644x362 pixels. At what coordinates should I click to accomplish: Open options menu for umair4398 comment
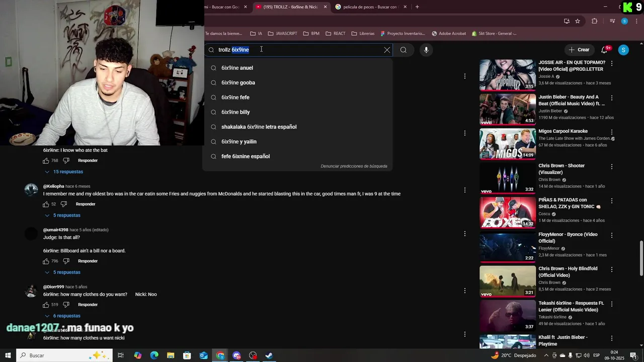click(465, 234)
